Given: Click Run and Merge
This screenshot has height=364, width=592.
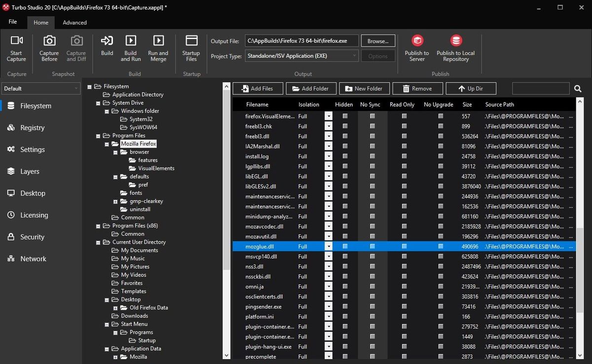Looking at the screenshot, I should coord(158,44).
